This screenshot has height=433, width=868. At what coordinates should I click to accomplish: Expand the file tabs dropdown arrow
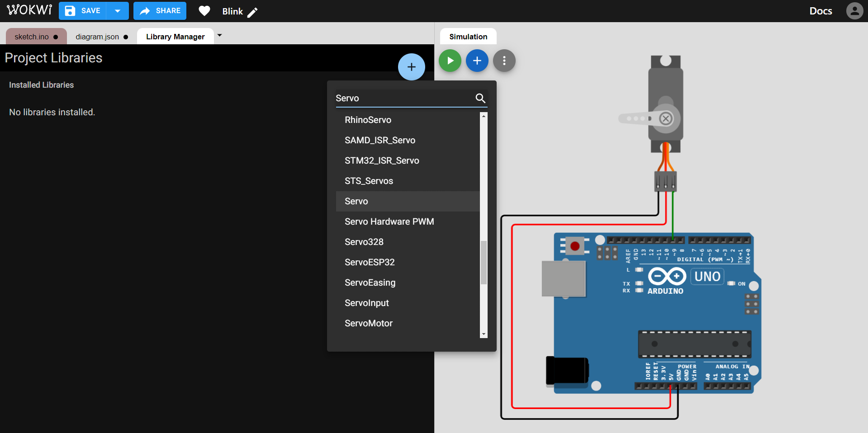(x=219, y=35)
